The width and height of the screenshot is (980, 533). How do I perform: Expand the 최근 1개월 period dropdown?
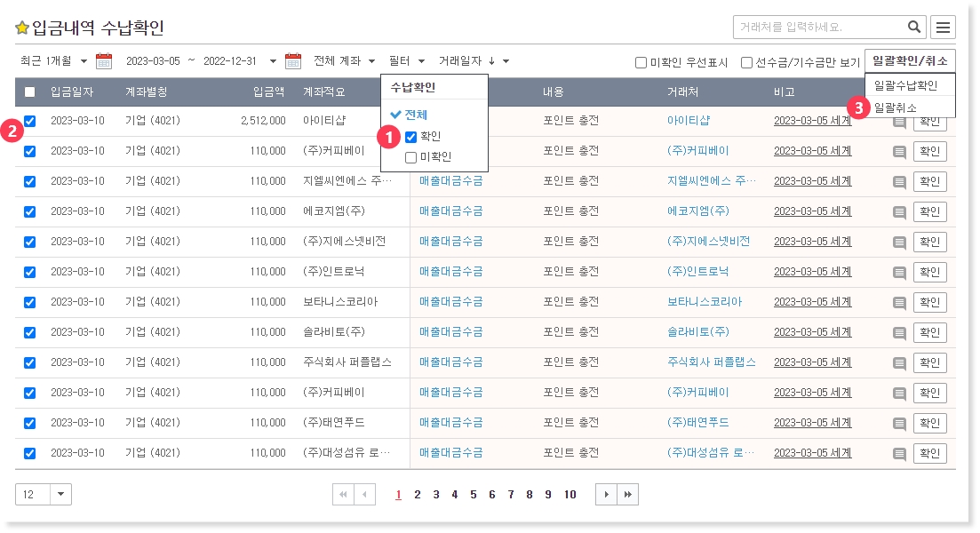point(54,61)
